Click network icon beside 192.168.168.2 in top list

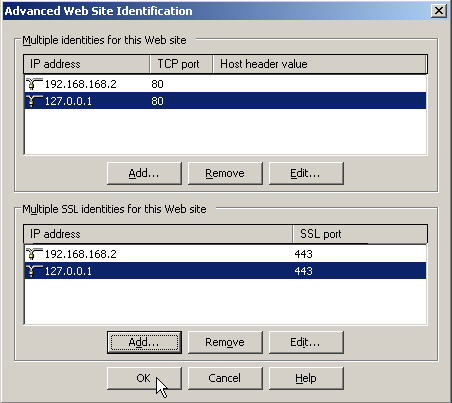(34, 84)
